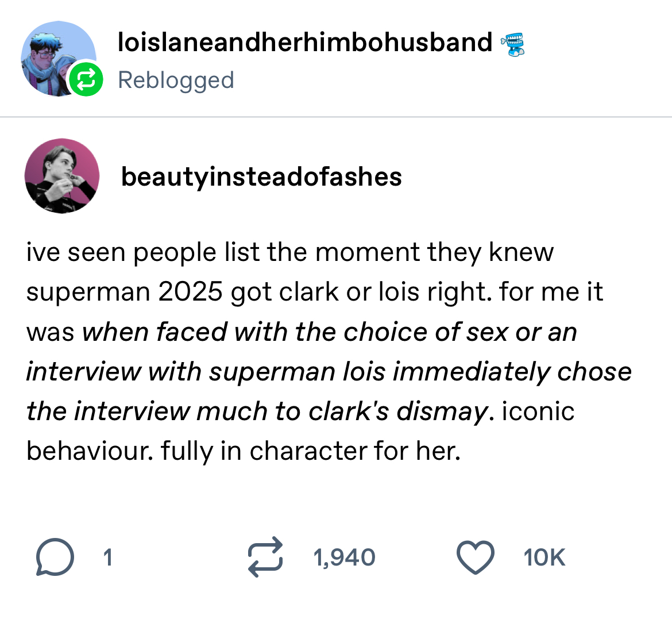This screenshot has width=672, height=619.
Task: Visit the loislaneandherhimbohusband blog name link
Action: coord(305,42)
